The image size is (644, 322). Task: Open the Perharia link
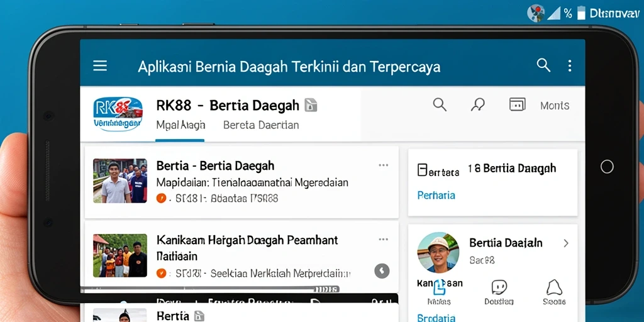[x=436, y=195]
